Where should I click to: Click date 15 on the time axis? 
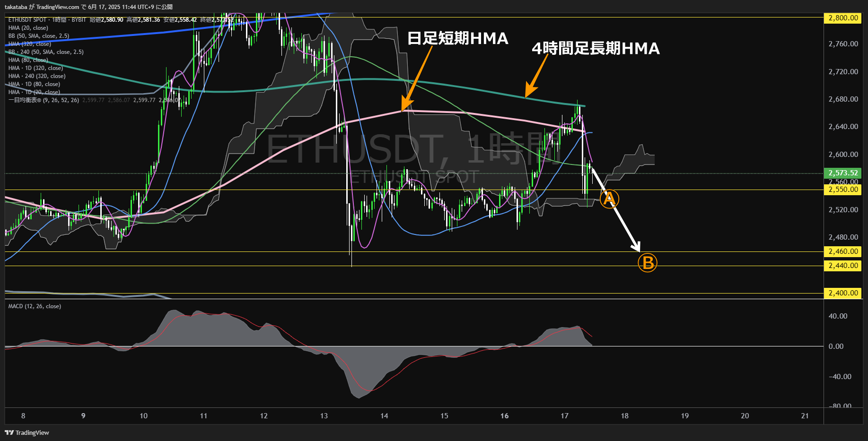click(x=444, y=416)
